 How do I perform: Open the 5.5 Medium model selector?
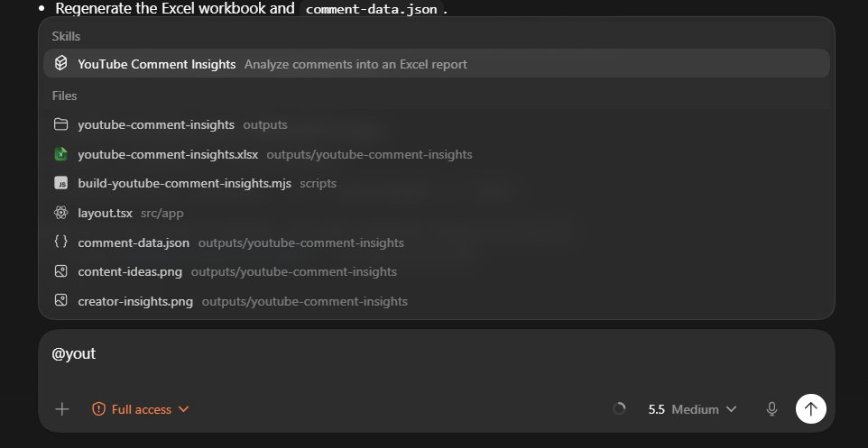[x=692, y=409]
